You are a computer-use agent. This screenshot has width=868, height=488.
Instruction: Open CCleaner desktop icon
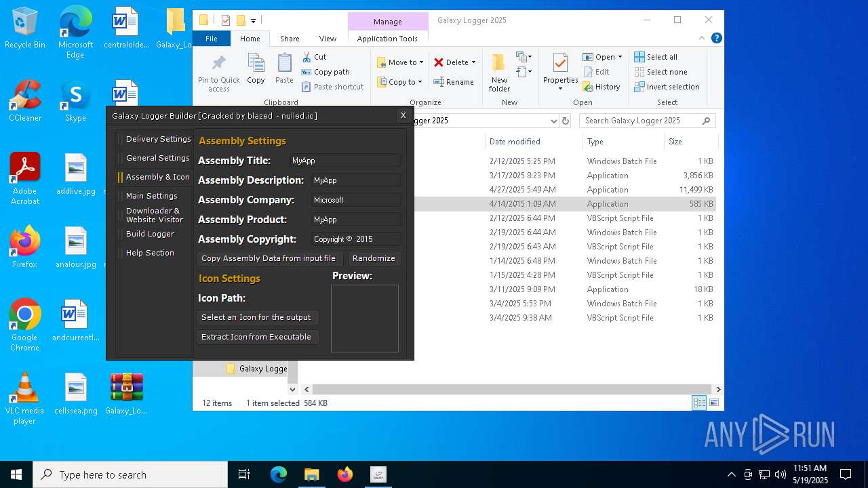pos(25,102)
